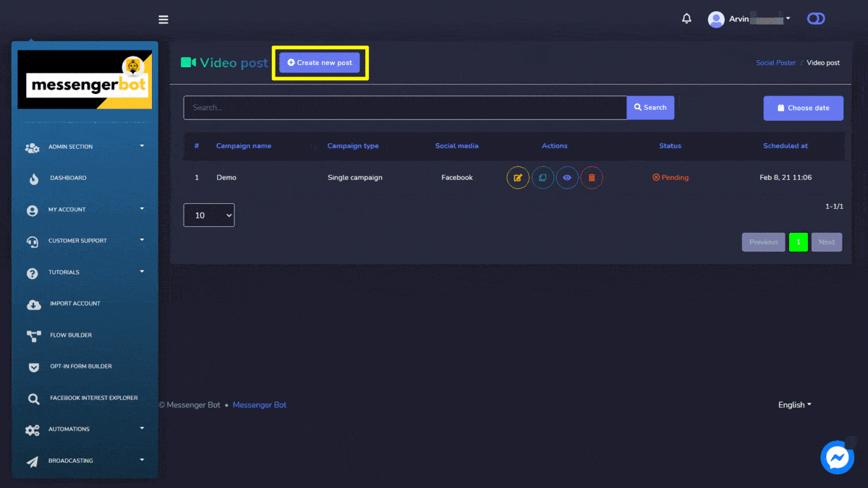
Task: Open Dashboard from the sidebar
Action: tap(68, 178)
